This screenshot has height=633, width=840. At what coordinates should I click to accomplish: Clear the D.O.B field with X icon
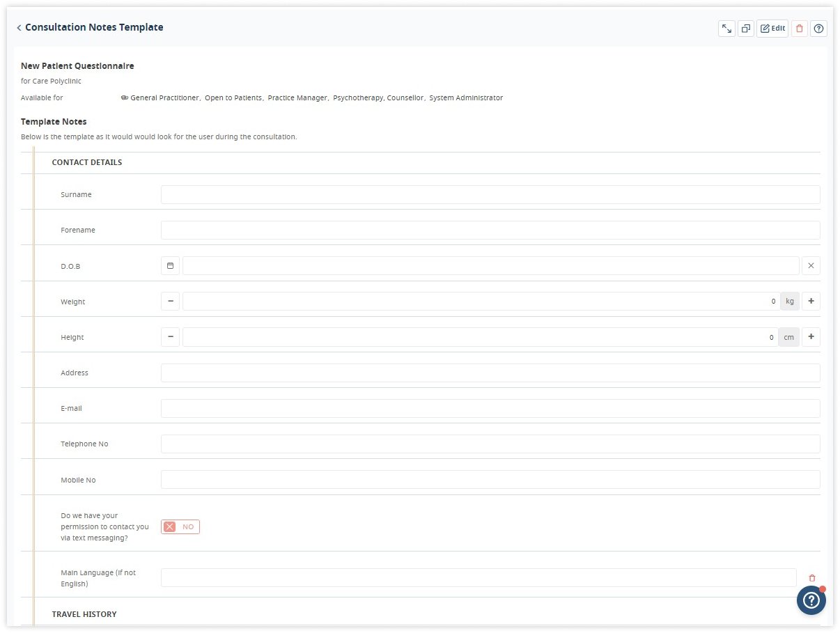pyautogui.click(x=811, y=265)
